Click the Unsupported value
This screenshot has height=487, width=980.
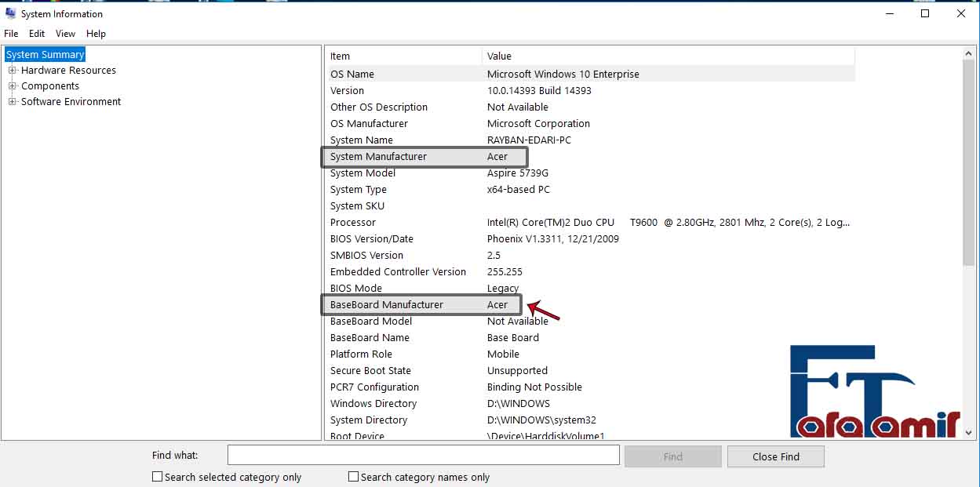[x=517, y=370]
